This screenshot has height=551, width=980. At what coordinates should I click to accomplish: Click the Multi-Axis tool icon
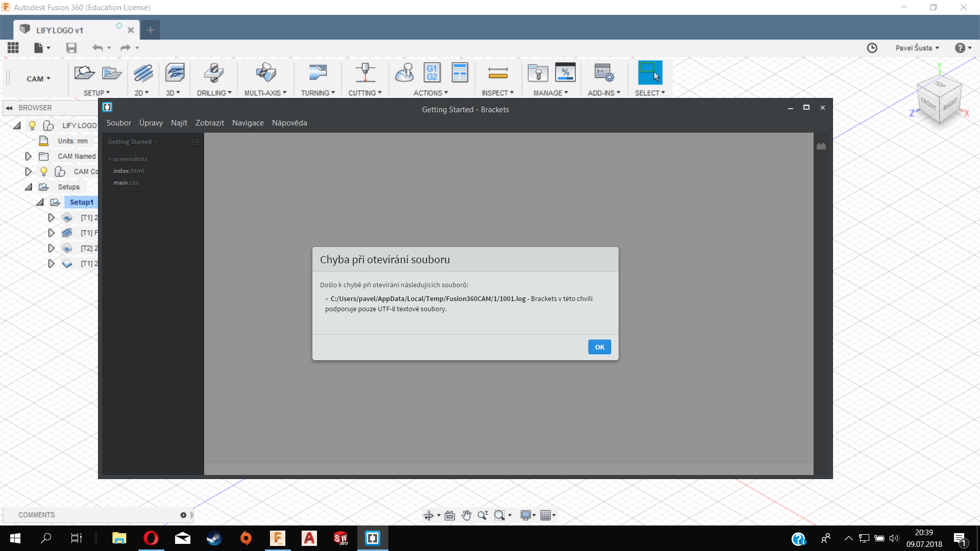266,73
